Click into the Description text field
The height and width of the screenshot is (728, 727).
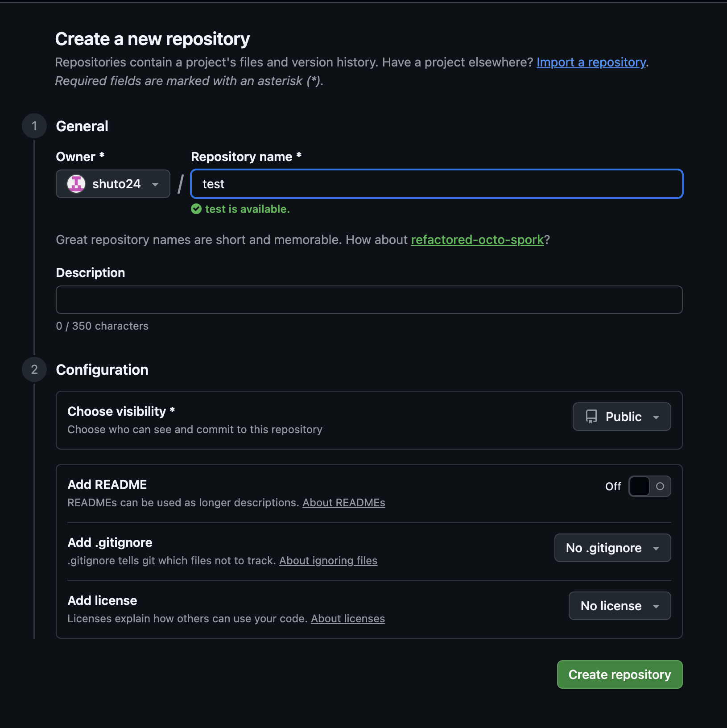coord(369,300)
